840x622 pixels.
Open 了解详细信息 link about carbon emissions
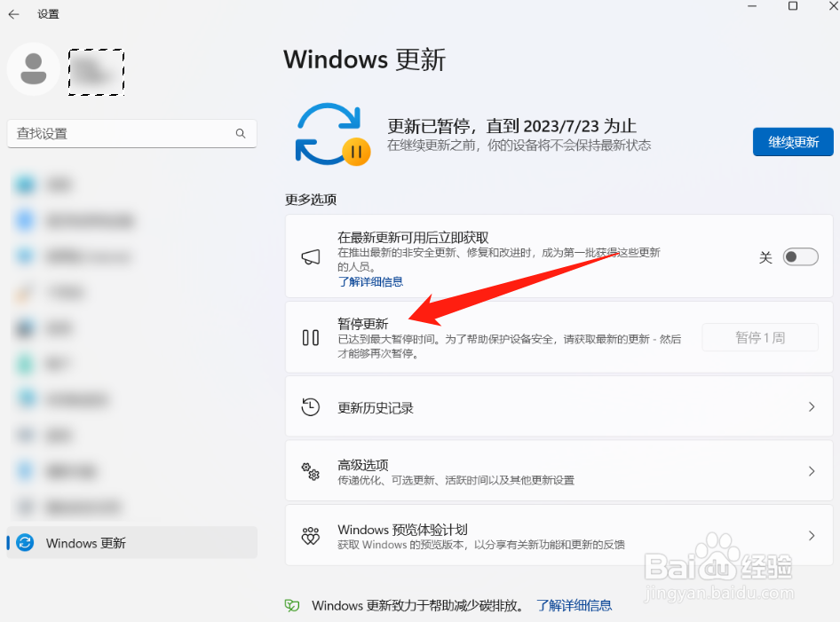(x=574, y=605)
